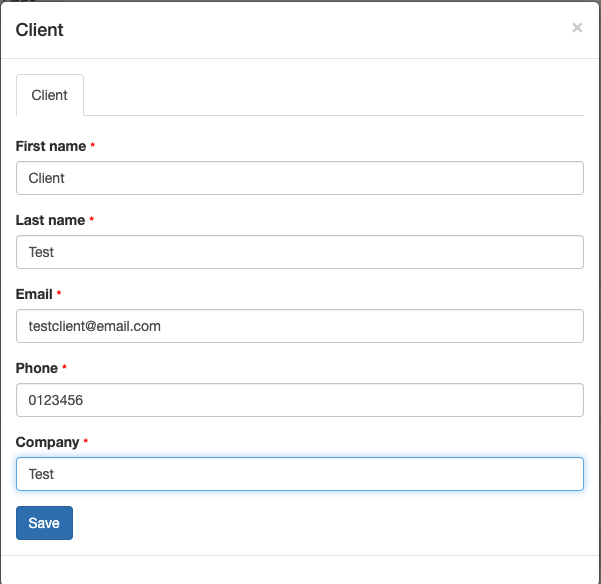The width and height of the screenshot is (601, 584).
Task: Click inside the Company input field
Action: pyautogui.click(x=300, y=474)
